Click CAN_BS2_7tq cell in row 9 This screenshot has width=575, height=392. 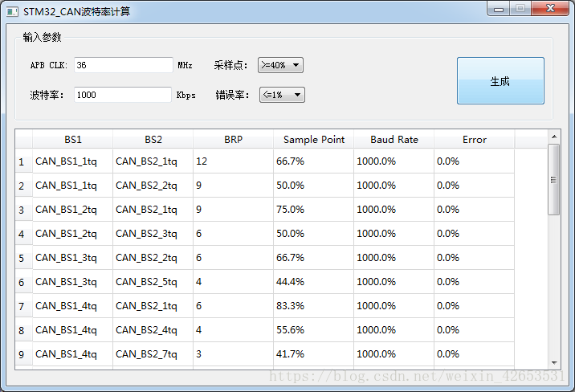coord(153,354)
